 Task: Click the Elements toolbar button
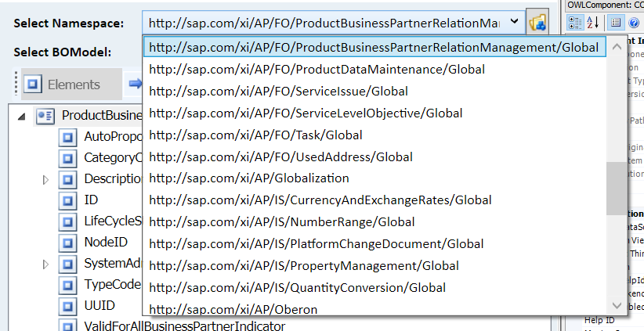71,85
